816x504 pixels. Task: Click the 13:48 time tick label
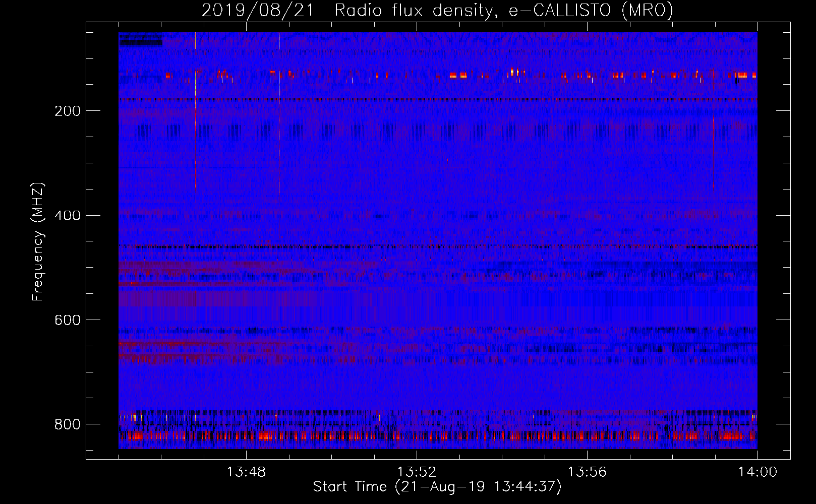246,472
